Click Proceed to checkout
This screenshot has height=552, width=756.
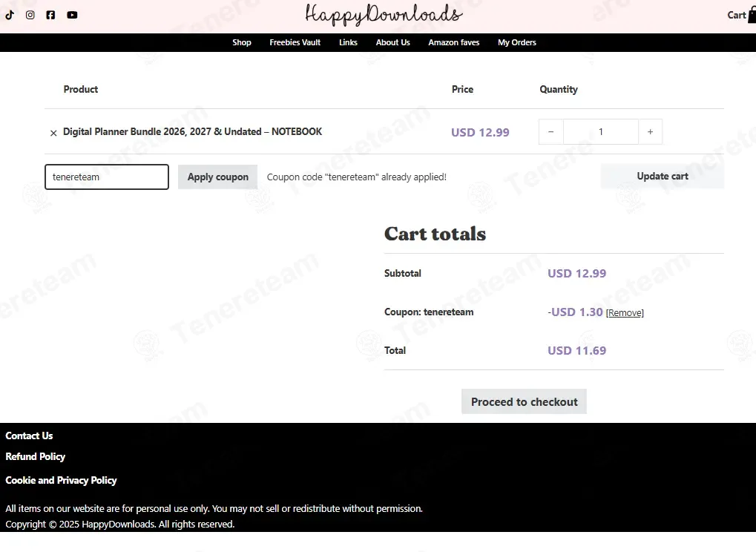(x=524, y=401)
